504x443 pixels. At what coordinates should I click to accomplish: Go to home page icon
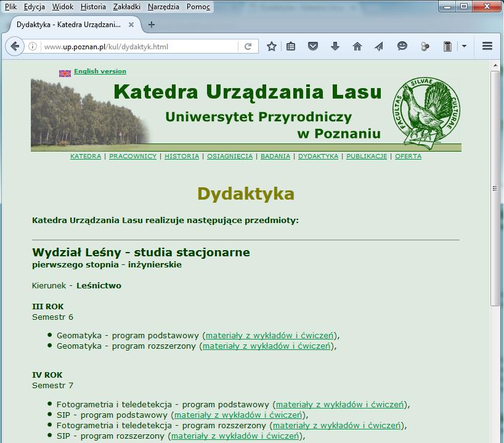pos(357,46)
